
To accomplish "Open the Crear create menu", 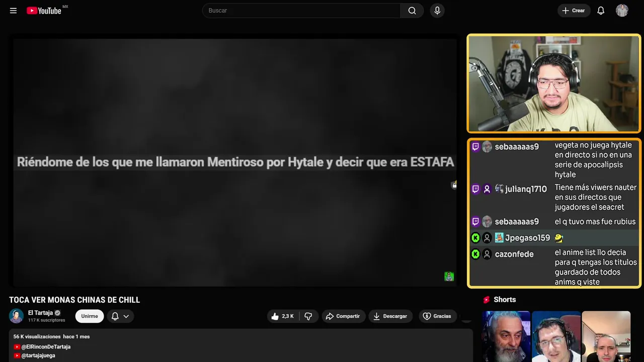I will (574, 11).
